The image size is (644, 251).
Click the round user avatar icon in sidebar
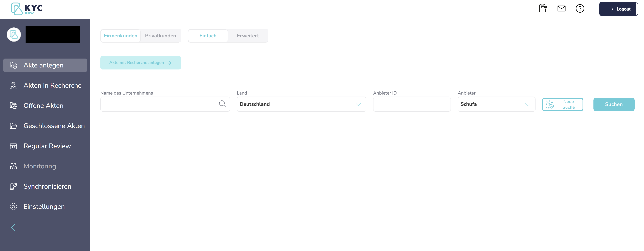(x=14, y=34)
